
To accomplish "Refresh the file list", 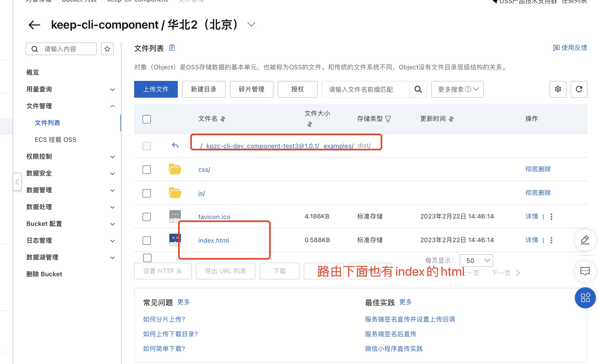I will 579,89.
